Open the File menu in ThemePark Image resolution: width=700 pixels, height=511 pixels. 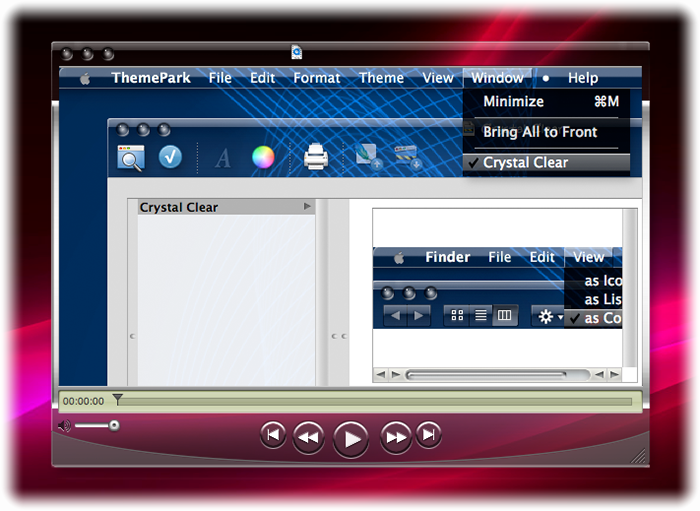pyautogui.click(x=220, y=78)
